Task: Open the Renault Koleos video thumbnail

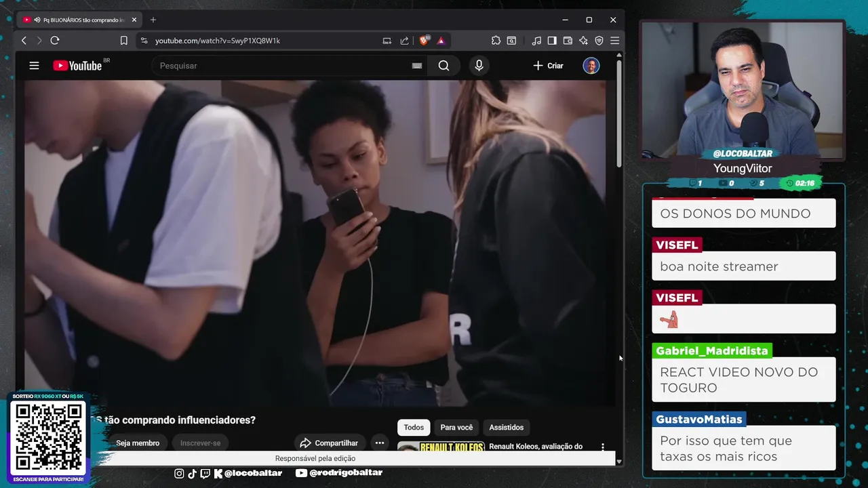Action: 441,447
